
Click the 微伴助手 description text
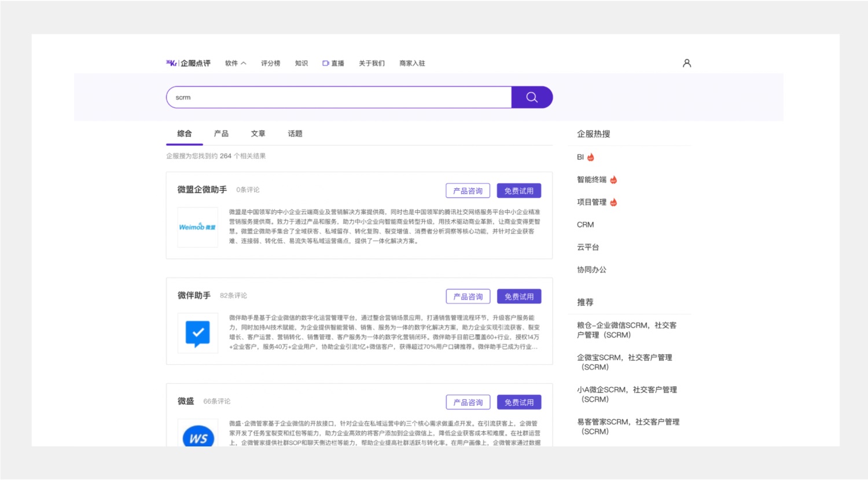(384, 332)
